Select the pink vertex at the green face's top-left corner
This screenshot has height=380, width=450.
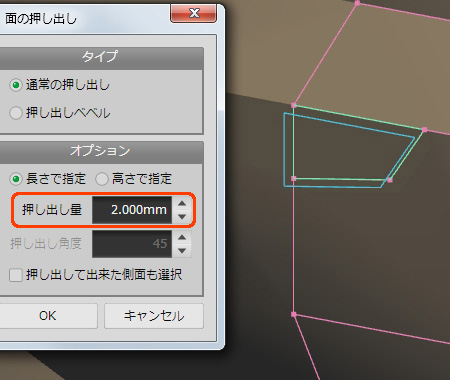pyautogui.click(x=293, y=105)
